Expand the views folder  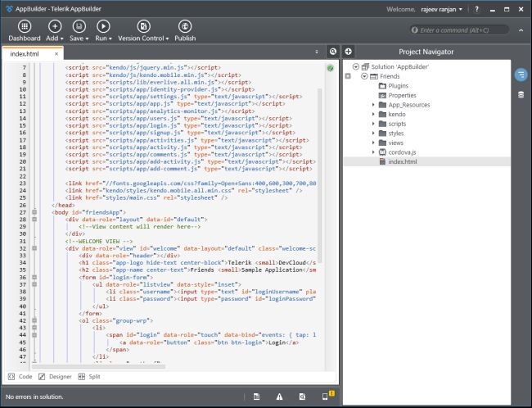pos(373,143)
